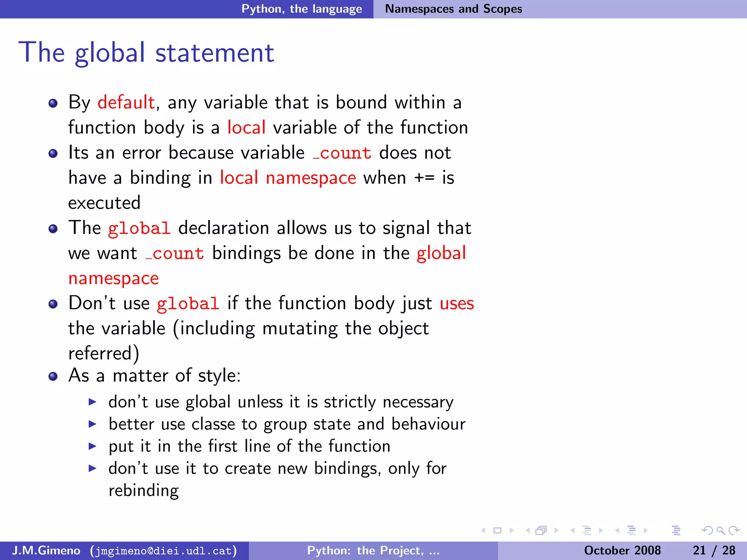Click the stacked frames navigation icon
Screen dimensions: 747x560
542,530
